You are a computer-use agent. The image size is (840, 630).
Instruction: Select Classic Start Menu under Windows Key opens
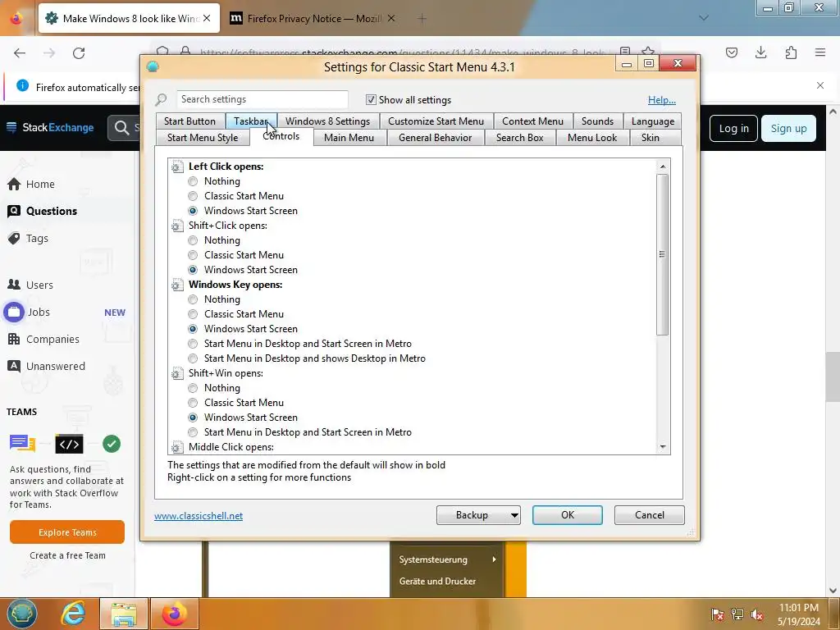(193, 314)
